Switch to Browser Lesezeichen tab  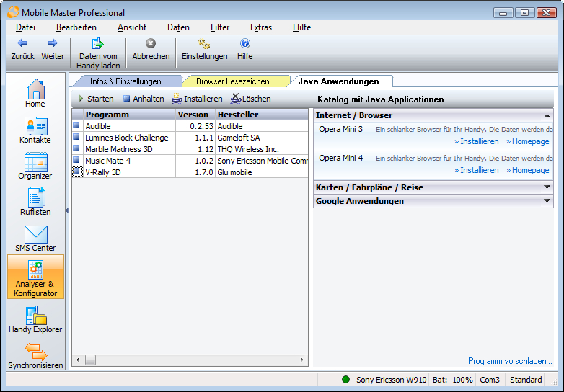pyautogui.click(x=232, y=81)
